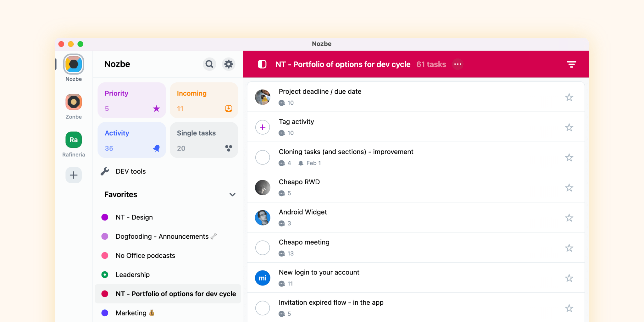Click project title in red header
644x322 pixels.
(x=343, y=64)
